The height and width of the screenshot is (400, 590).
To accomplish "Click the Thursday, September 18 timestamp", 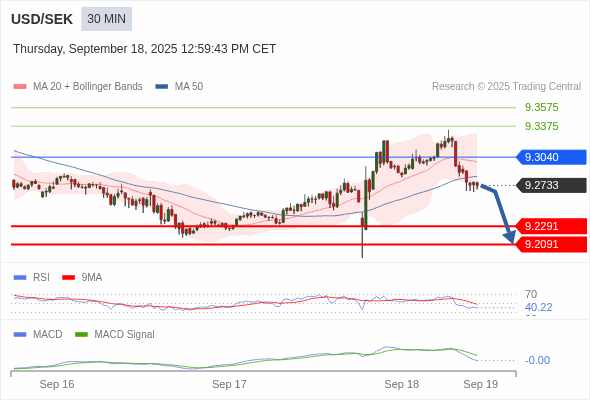I will [144, 49].
